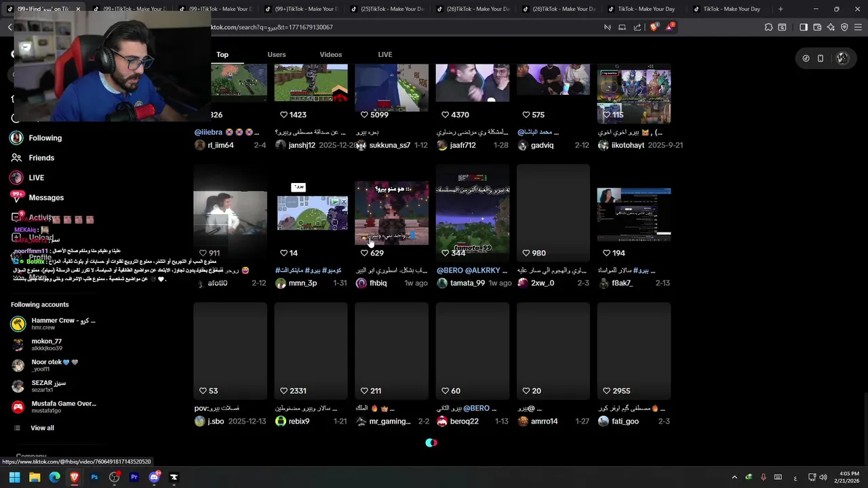Open the Brave Shields lion icon

pos(654,27)
